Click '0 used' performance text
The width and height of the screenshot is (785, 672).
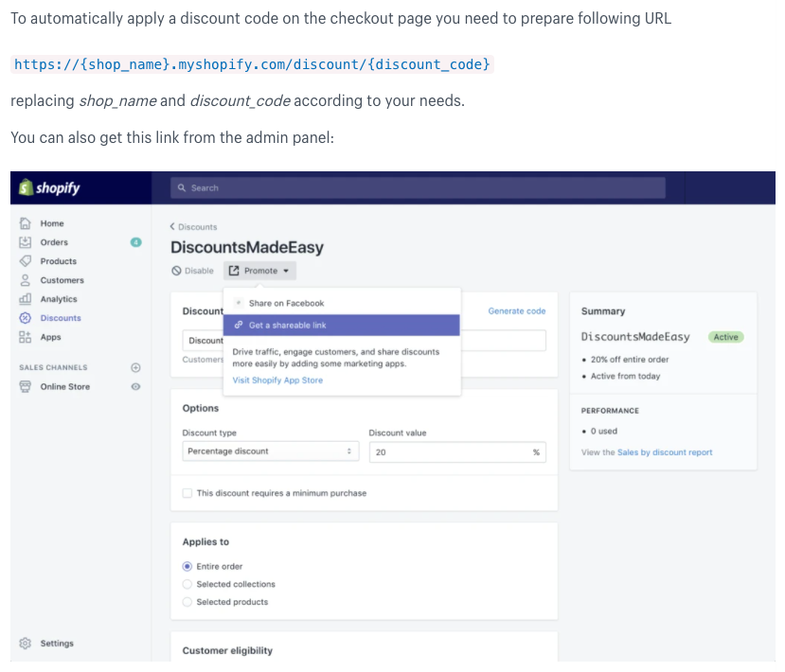(x=604, y=431)
